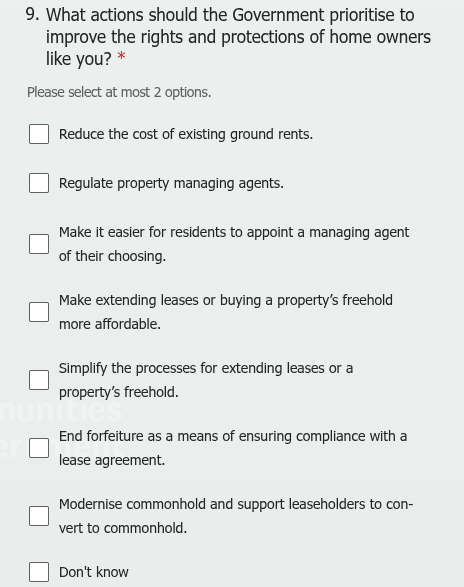Tick the 'Reduce the cost of existing ground rents' checkbox
The height and width of the screenshot is (587, 464).
(39, 134)
